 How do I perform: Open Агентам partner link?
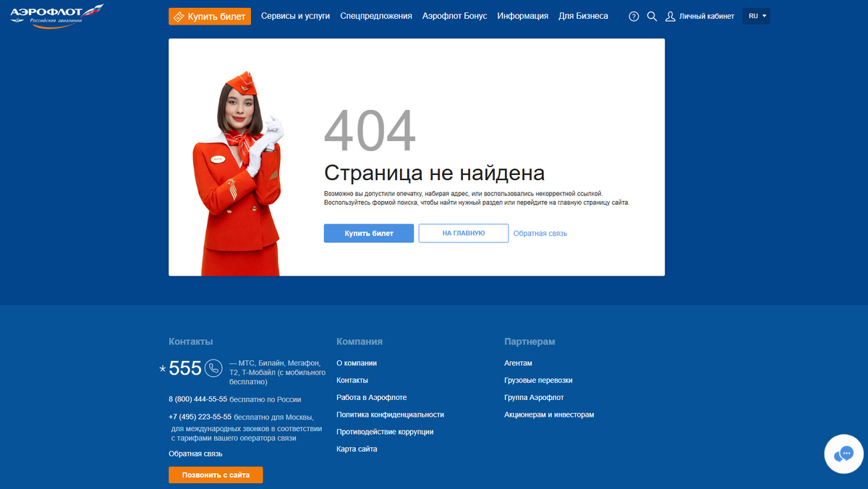click(518, 363)
